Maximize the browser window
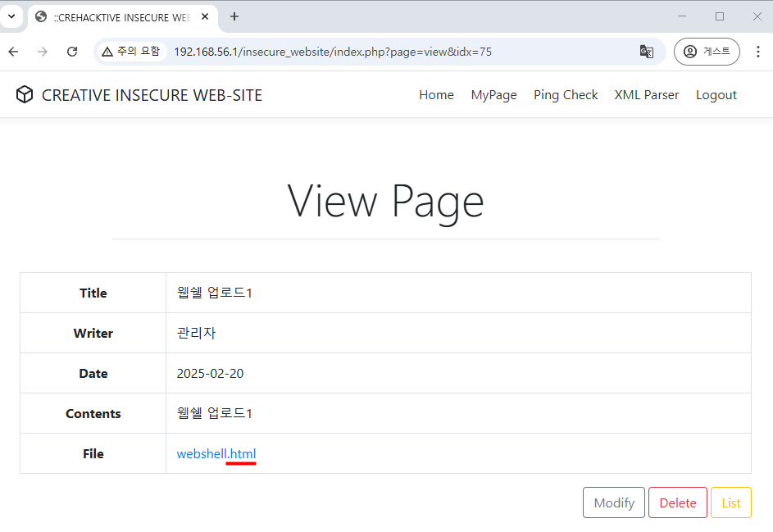773x532 pixels. click(720, 16)
